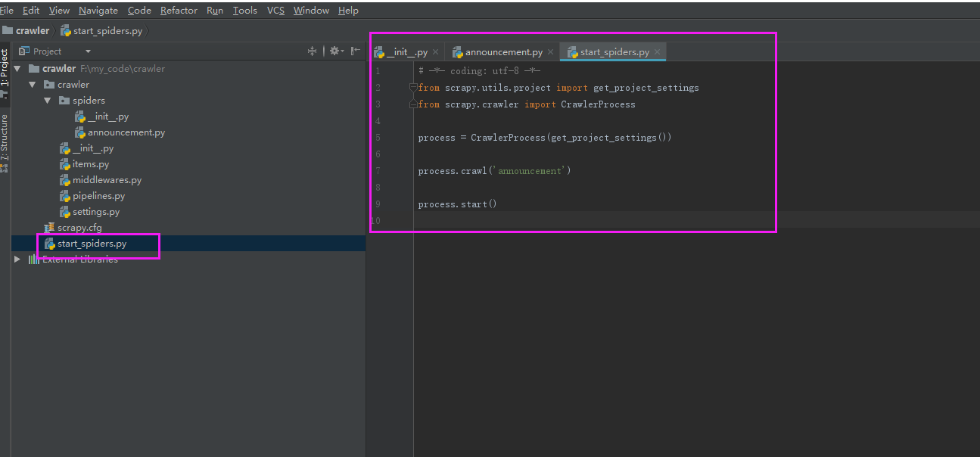Click 'CrawlerProcess' in the line 3 import
This screenshot has width=980, height=457.
598,104
